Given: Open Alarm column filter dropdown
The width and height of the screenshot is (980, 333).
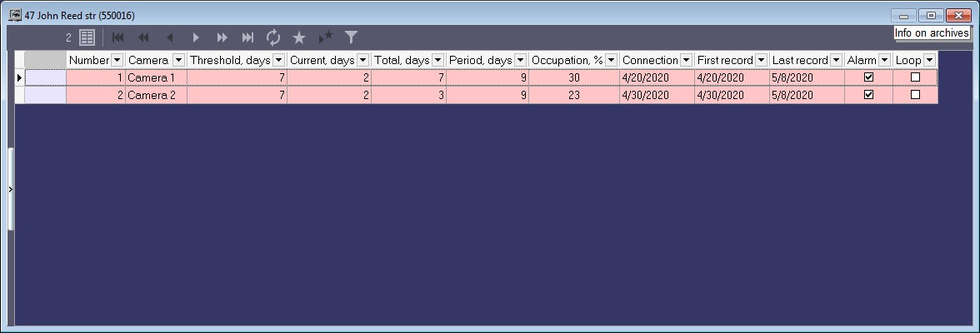Looking at the screenshot, I should 883,60.
